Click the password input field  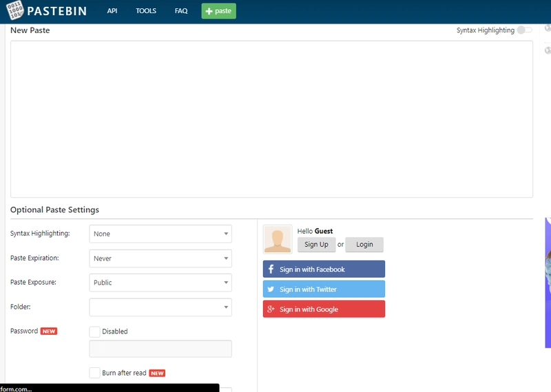[160, 349]
